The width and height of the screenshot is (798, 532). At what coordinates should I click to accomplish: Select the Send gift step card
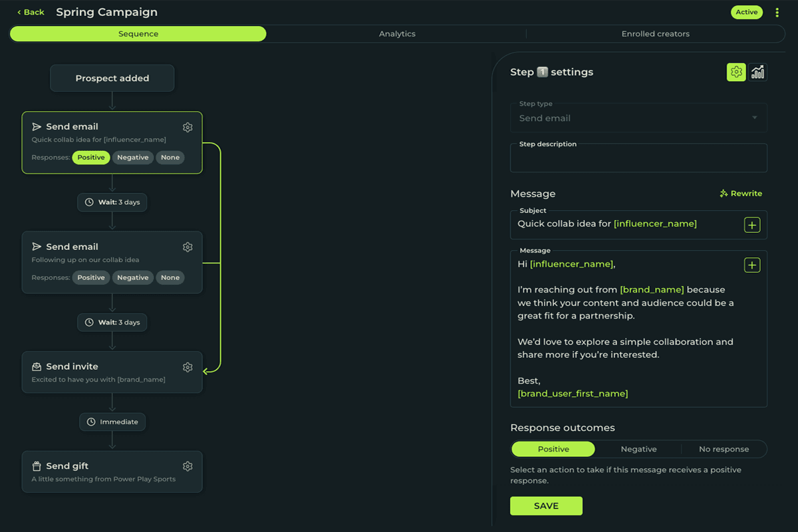[112, 472]
